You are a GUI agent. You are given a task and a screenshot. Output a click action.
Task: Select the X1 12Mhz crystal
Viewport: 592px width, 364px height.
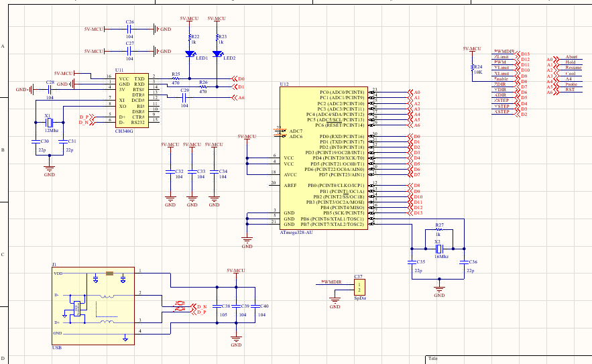49,123
